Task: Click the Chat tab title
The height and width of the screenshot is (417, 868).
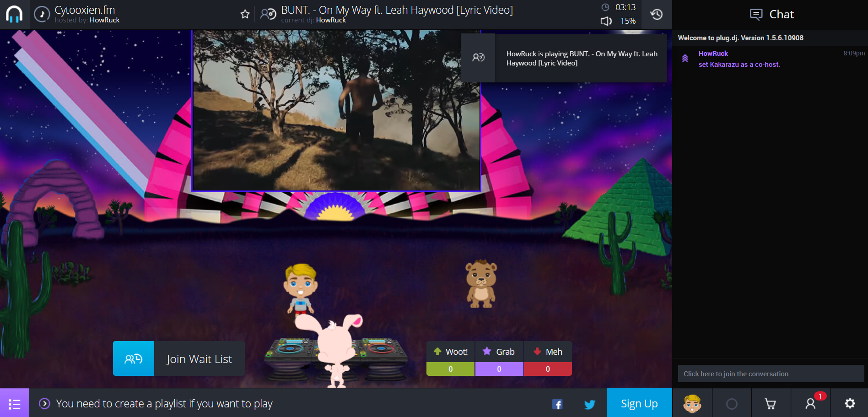Action: [x=782, y=15]
